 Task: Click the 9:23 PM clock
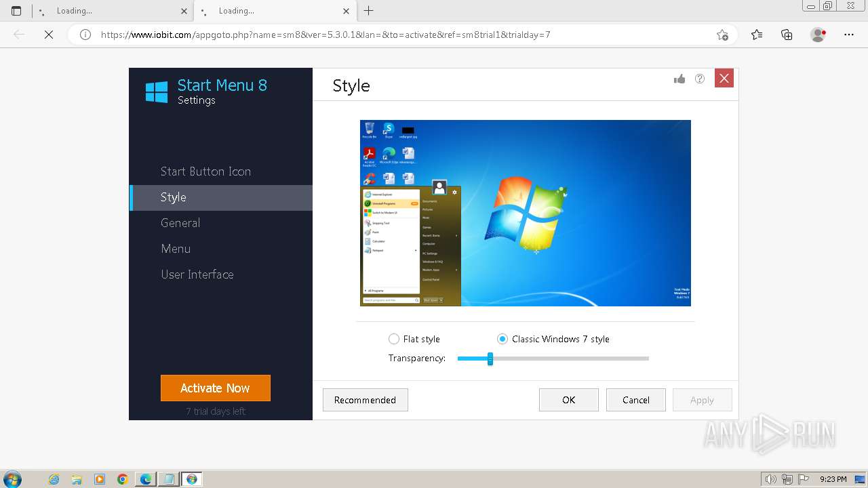pos(833,479)
